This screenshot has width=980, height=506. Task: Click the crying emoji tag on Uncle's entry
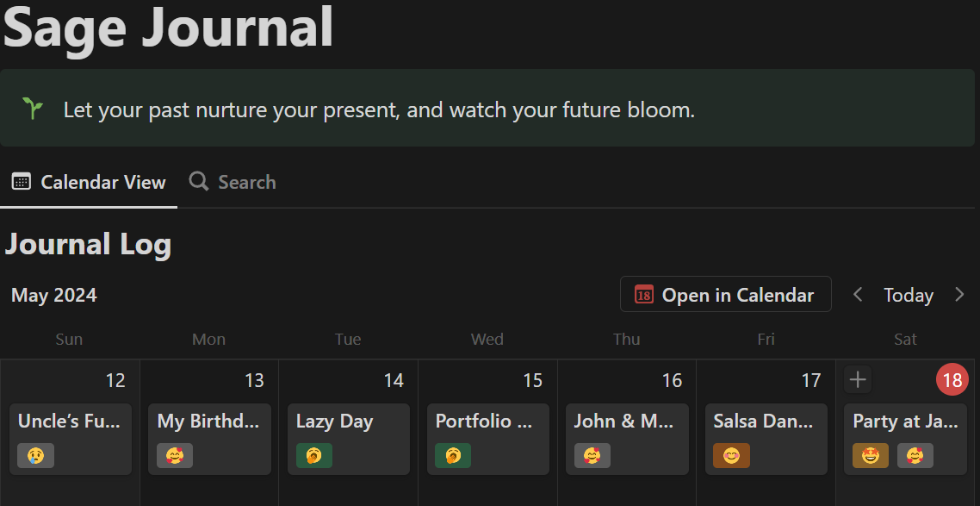click(x=35, y=455)
